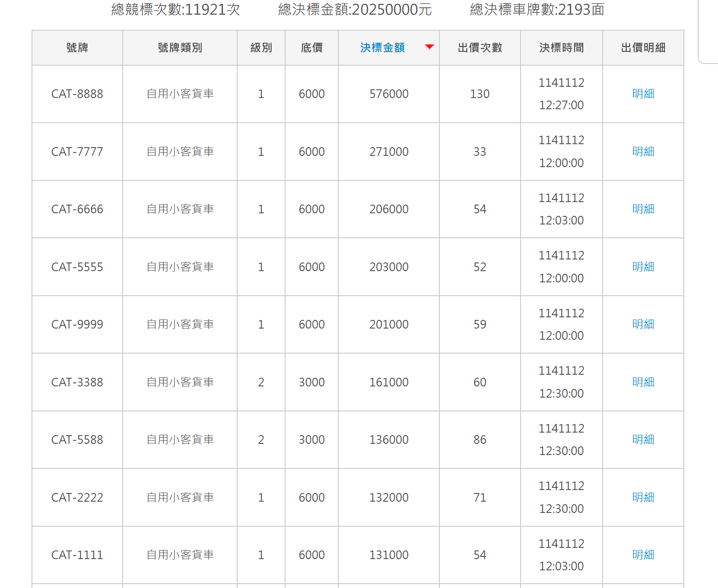View 明細 link for CAT-6666
718x588 pixels.
[x=643, y=209]
